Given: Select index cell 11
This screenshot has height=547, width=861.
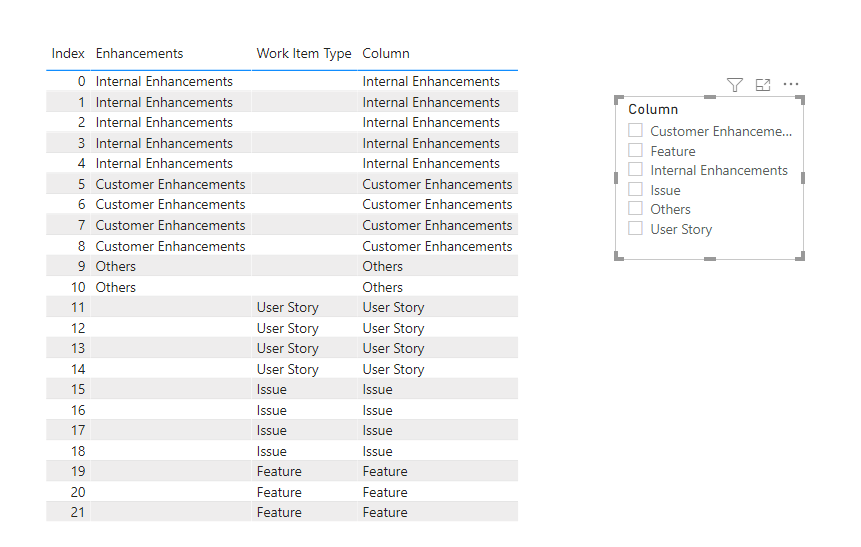Looking at the screenshot, I should pyautogui.click(x=77, y=308).
